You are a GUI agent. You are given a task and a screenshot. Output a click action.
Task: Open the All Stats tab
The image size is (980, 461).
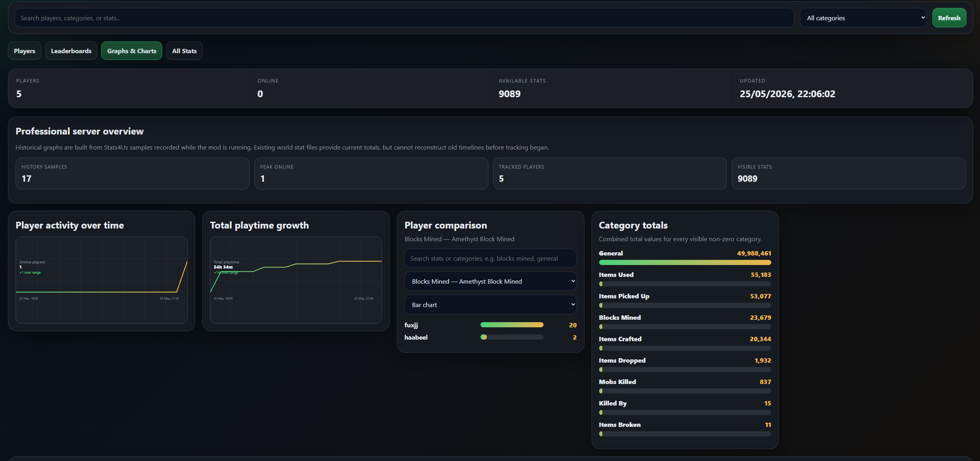[184, 51]
